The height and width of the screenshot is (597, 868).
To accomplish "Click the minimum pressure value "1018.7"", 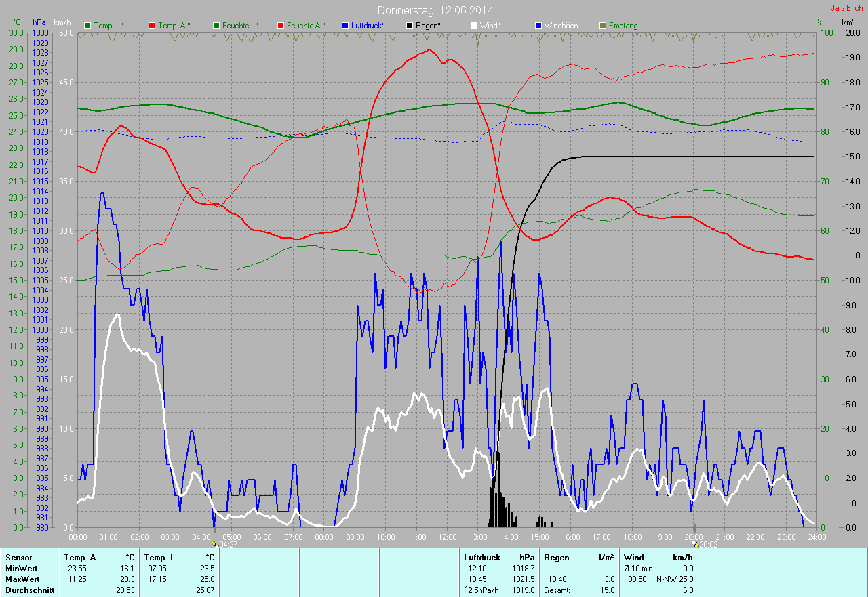I will point(523,569).
